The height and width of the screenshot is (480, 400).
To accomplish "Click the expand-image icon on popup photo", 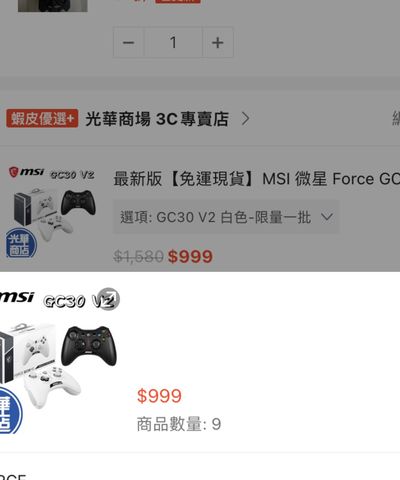I will [110, 299].
